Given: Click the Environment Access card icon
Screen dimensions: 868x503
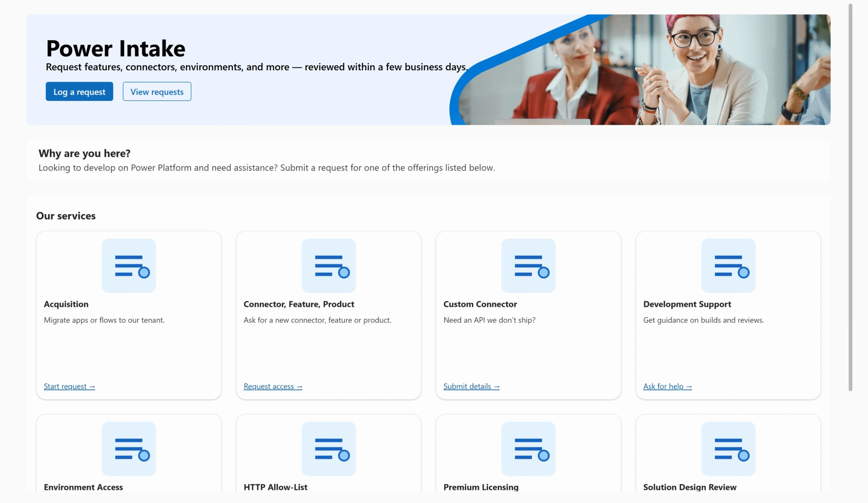Looking at the screenshot, I should point(129,448).
